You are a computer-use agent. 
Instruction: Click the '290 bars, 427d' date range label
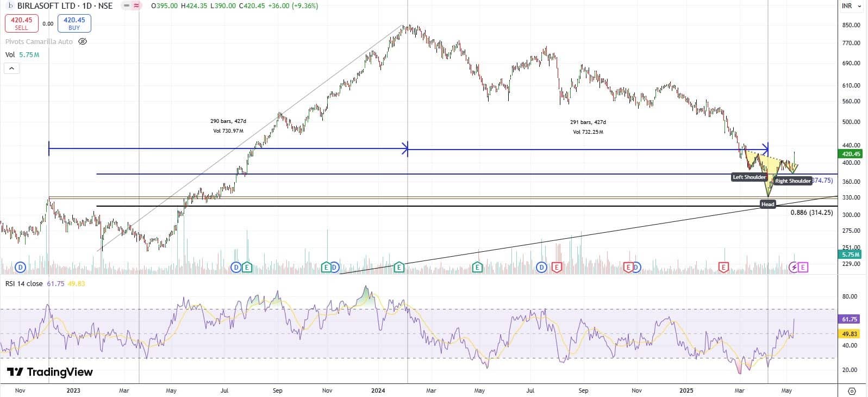228,121
